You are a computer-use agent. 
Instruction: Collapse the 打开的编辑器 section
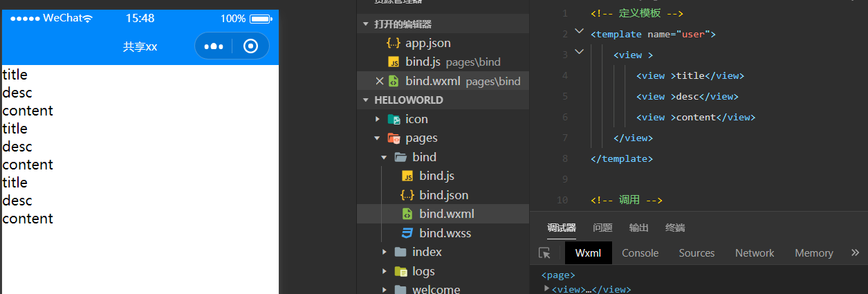click(x=366, y=24)
